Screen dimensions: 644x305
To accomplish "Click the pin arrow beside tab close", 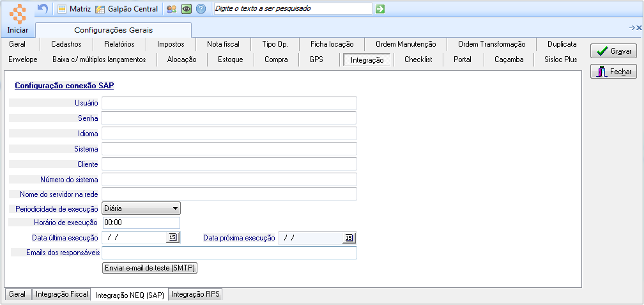I will 632,28.
